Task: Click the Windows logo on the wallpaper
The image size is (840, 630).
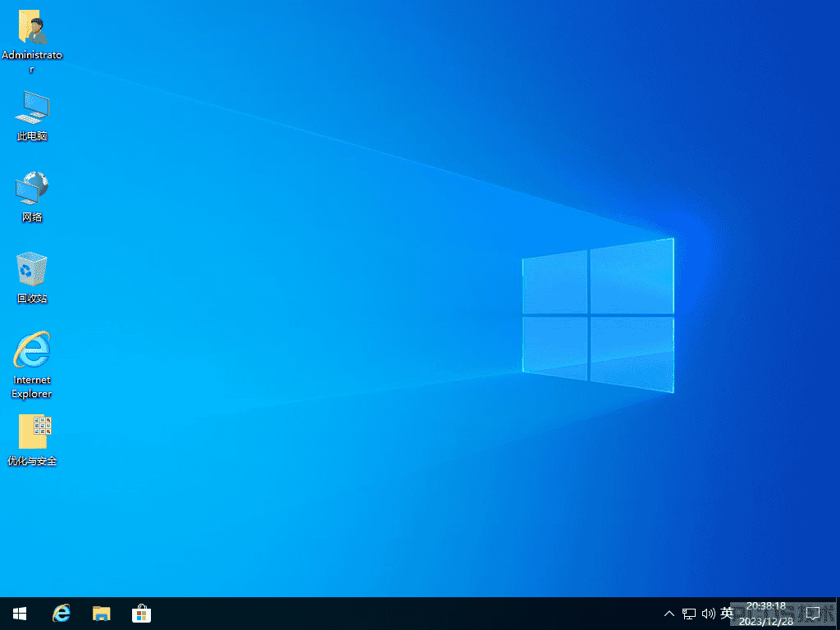Action: pyautogui.click(x=598, y=315)
